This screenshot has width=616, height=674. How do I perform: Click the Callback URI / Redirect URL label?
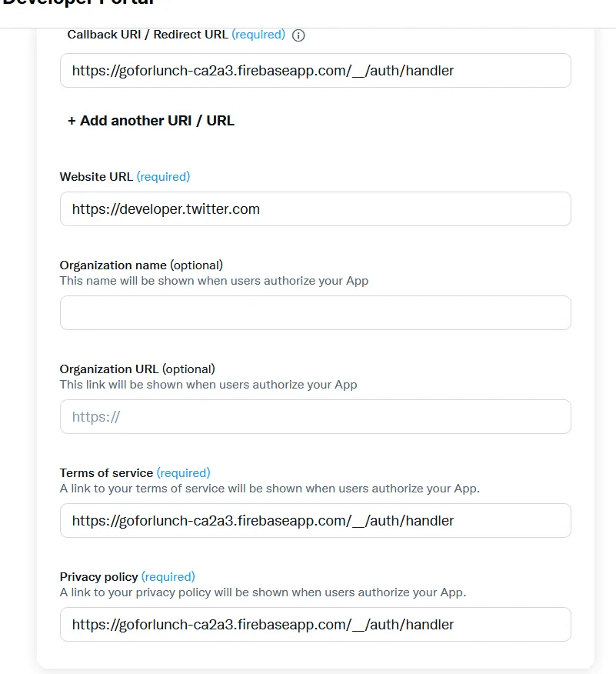click(x=148, y=35)
